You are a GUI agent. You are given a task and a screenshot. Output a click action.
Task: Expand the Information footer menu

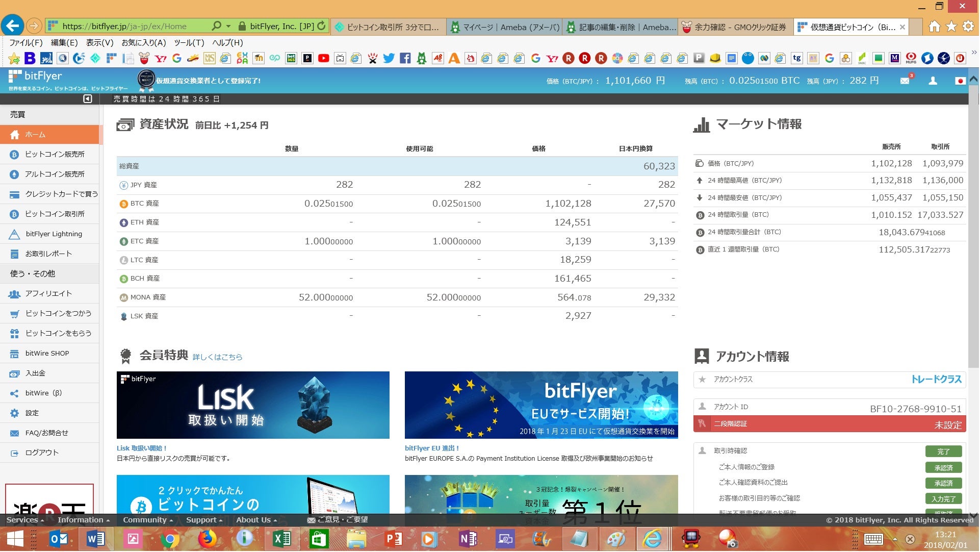click(84, 520)
